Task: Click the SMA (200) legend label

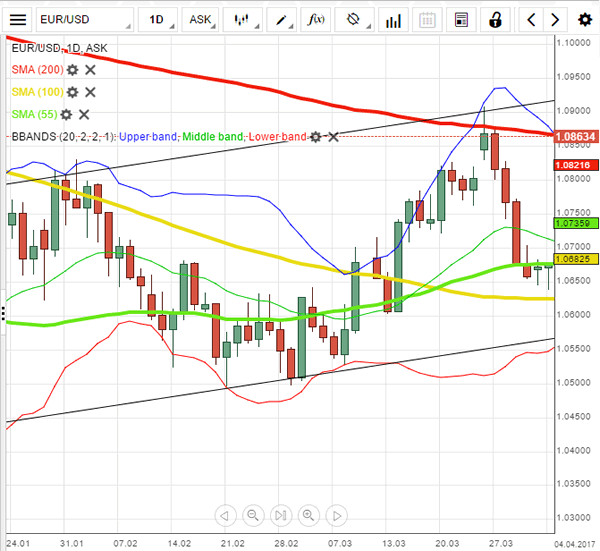Action: [38, 70]
